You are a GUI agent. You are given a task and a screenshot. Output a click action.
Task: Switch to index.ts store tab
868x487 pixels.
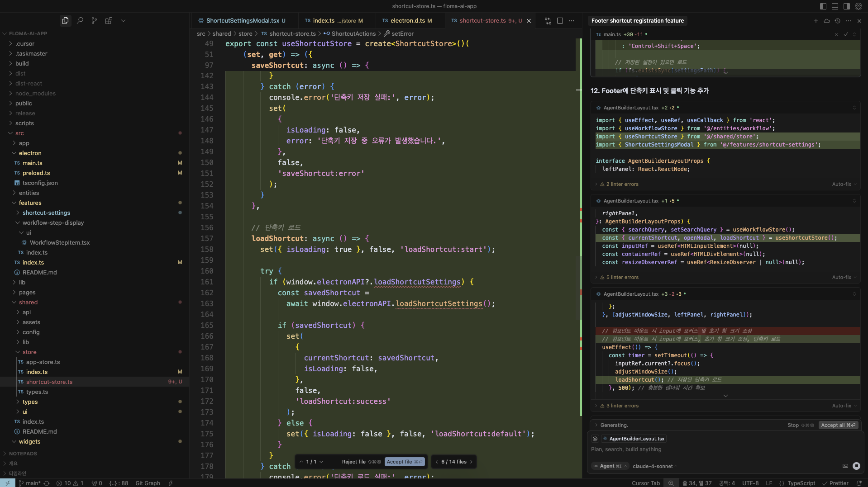(334, 21)
